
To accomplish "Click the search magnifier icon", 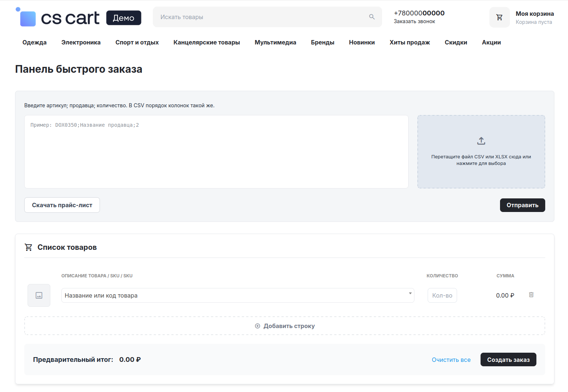I will pyautogui.click(x=372, y=17).
